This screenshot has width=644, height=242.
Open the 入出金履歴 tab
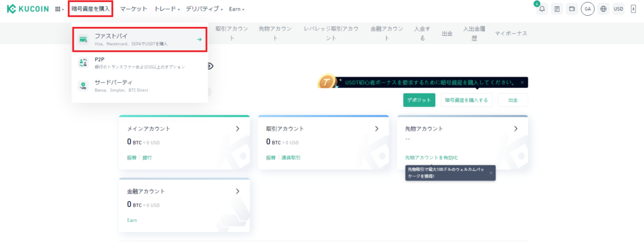tap(474, 33)
